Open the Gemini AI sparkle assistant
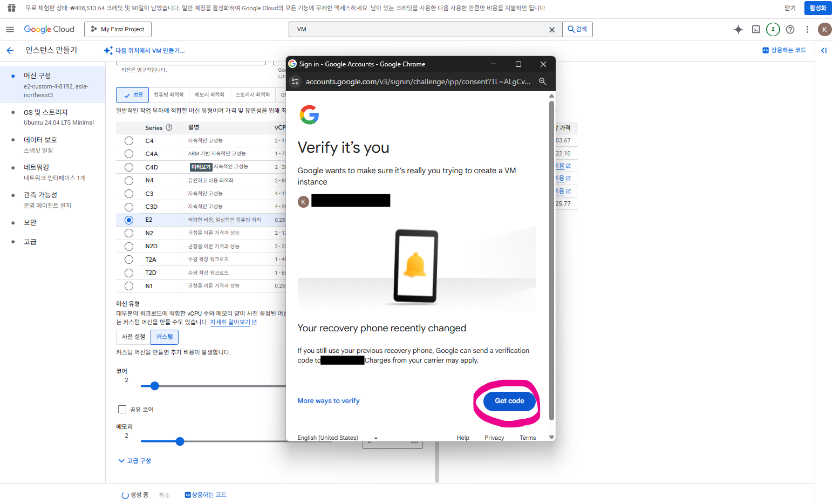This screenshot has height=504, width=833. (x=738, y=29)
